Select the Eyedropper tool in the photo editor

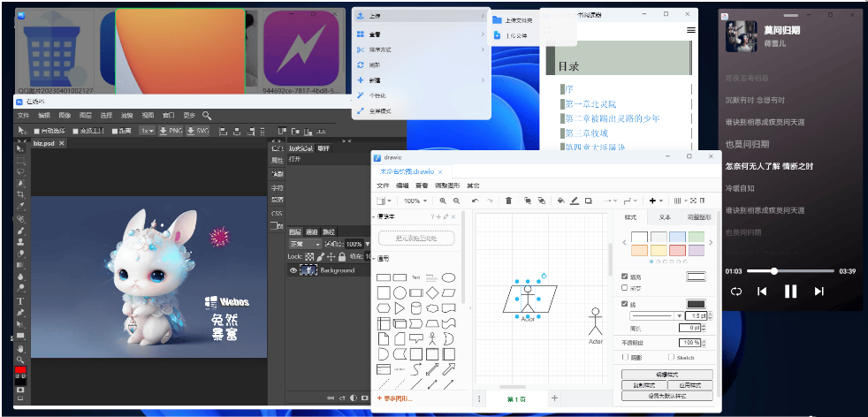tap(21, 206)
